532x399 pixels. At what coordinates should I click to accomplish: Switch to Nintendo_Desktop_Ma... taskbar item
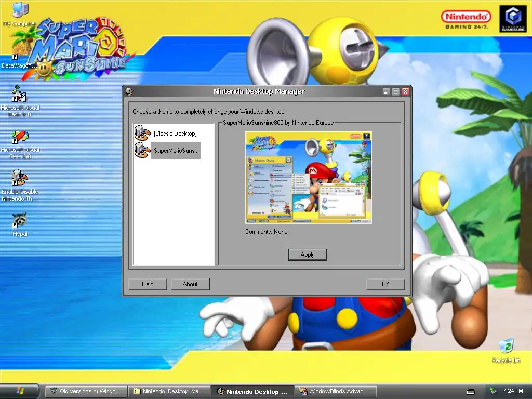point(169,392)
